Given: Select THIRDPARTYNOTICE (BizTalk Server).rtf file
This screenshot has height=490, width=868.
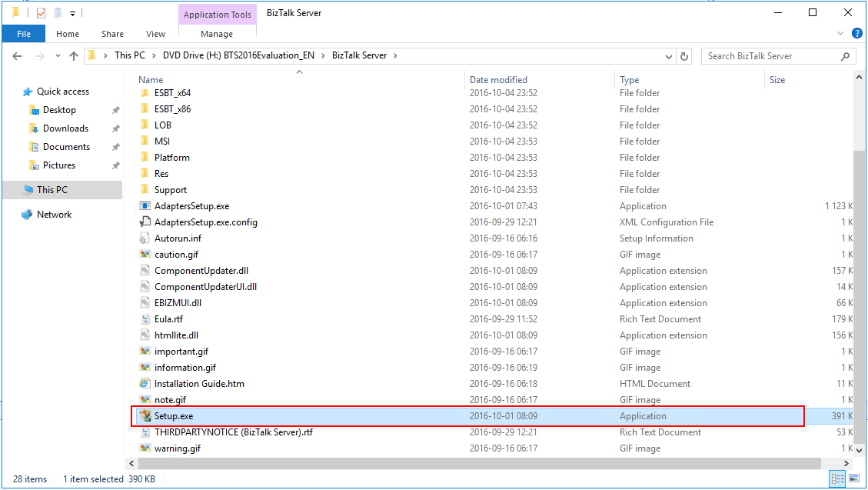Looking at the screenshot, I should pyautogui.click(x=234, y=432).
